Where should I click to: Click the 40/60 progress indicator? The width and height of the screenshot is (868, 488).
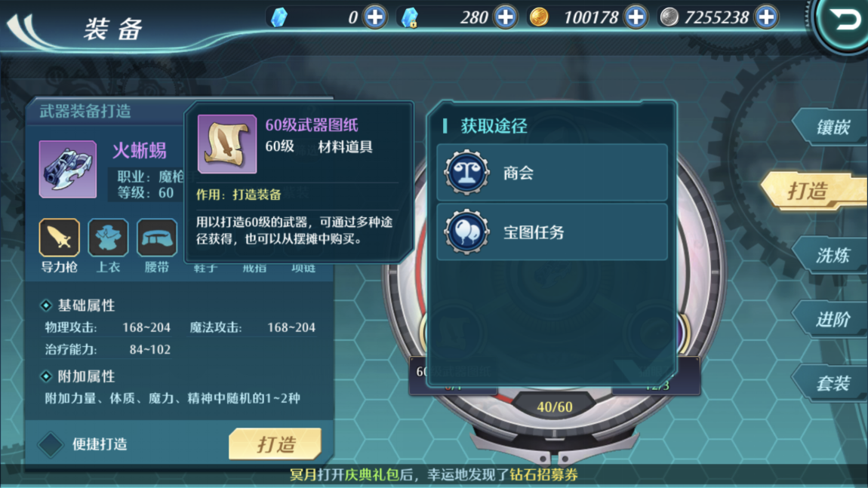pyautogui.click(x=555, y=407)
